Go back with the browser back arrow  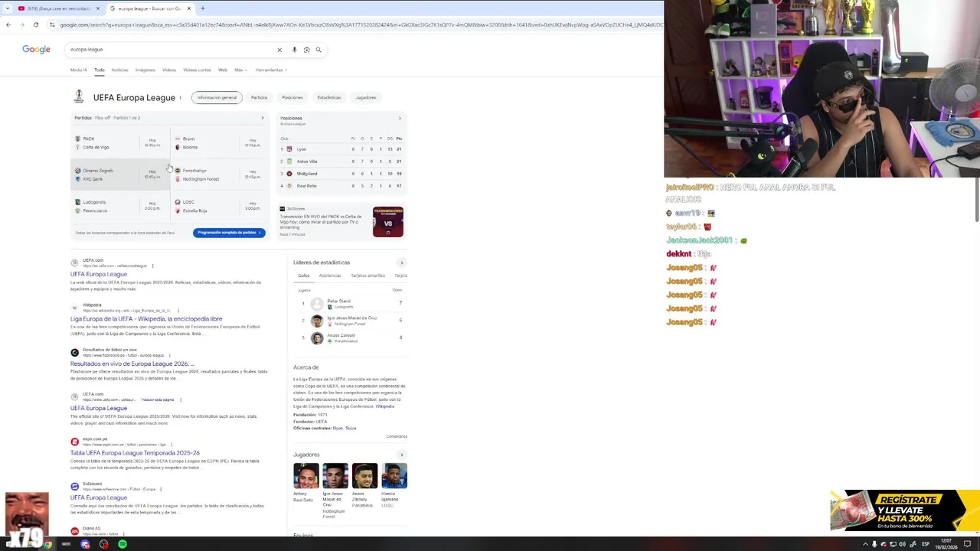(8, 24)
